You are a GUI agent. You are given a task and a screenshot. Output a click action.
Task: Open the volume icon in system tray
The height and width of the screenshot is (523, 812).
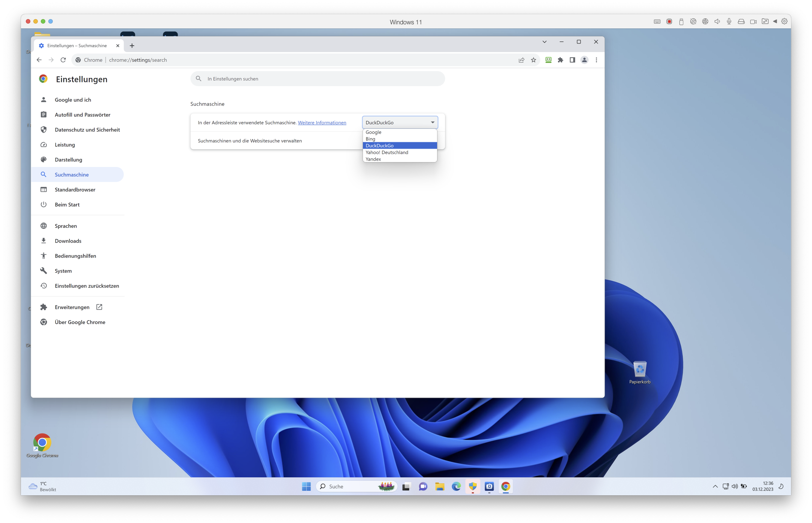tap(734, 486)
